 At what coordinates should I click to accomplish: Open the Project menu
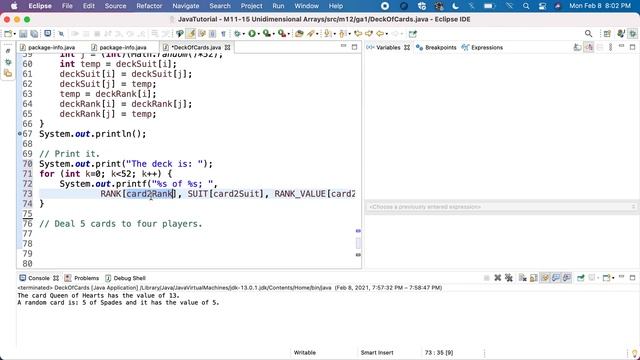point(251,6)
